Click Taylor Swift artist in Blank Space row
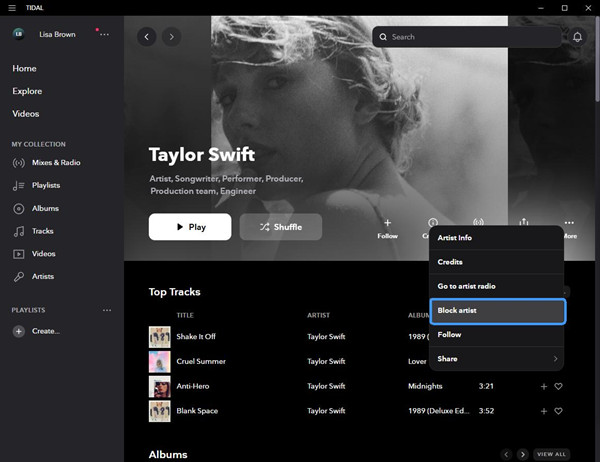 (x=326, y=411)
